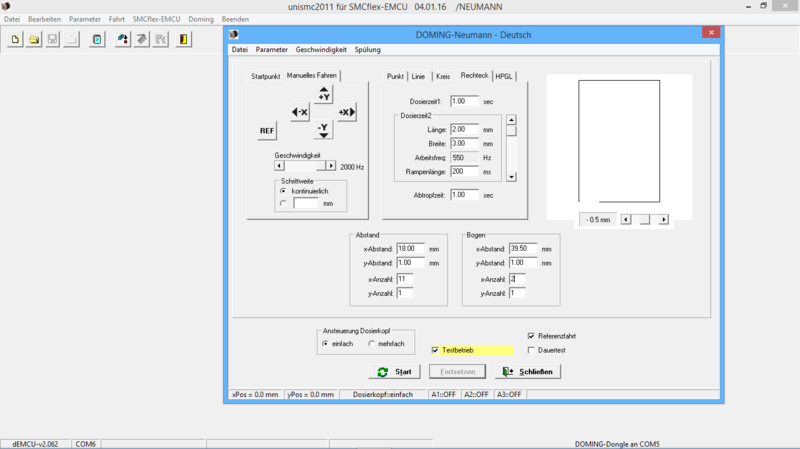
Task: Click the REF reference button
Action: click(x=267, y=131)
